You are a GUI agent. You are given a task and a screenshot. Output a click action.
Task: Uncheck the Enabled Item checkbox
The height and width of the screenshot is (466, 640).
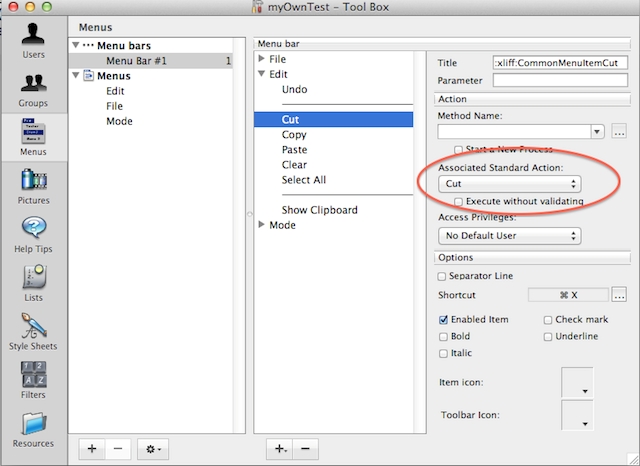(x=443, y=320)
